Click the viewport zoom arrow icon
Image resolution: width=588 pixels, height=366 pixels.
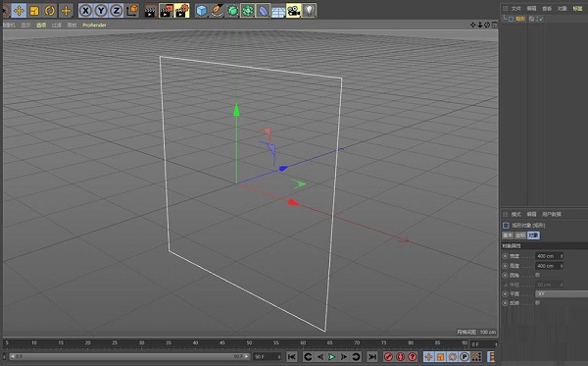pos(480,25)
